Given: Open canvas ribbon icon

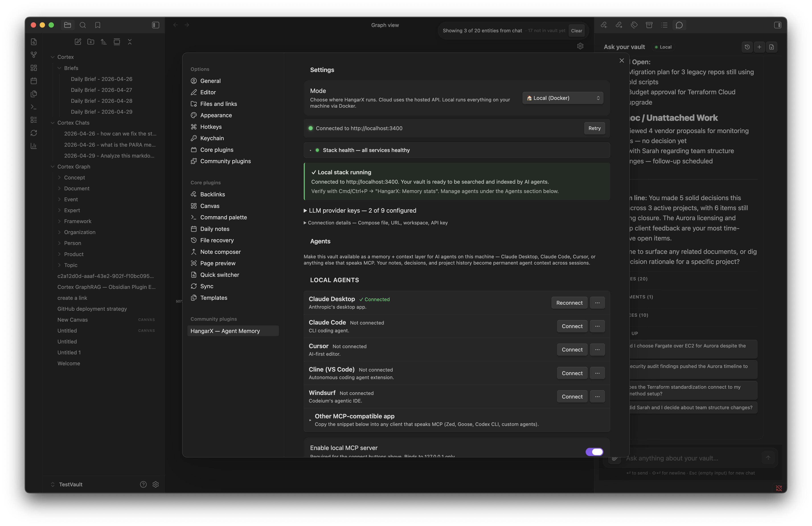Looking at the screenshot, I should pyautogui.click(x=34, y=68).
